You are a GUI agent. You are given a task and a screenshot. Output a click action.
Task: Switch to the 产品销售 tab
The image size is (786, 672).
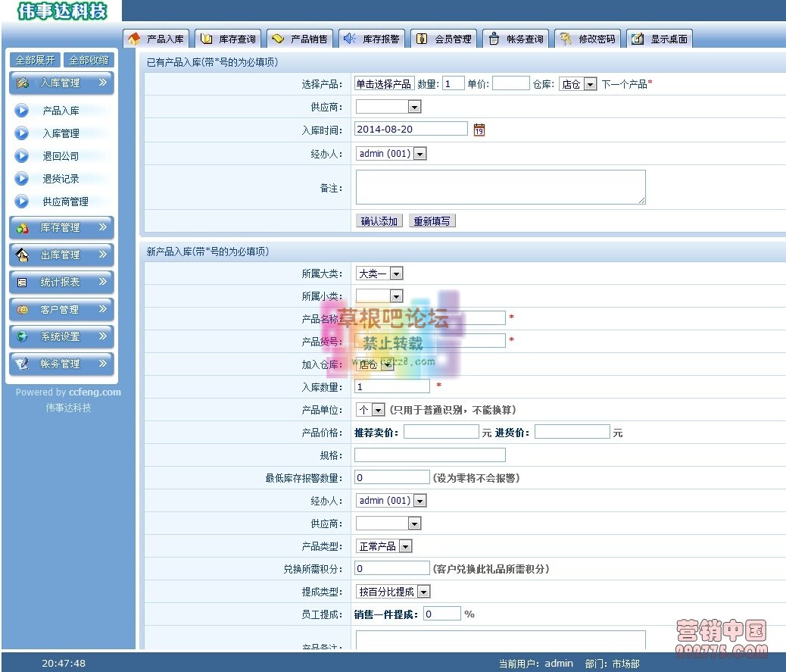click(x=300, y=38)
